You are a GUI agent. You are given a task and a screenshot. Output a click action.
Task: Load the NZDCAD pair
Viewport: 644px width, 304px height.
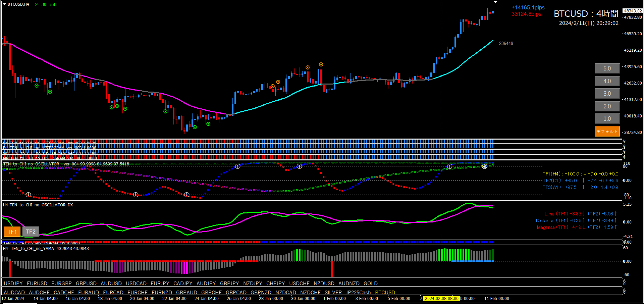point(286,293)
